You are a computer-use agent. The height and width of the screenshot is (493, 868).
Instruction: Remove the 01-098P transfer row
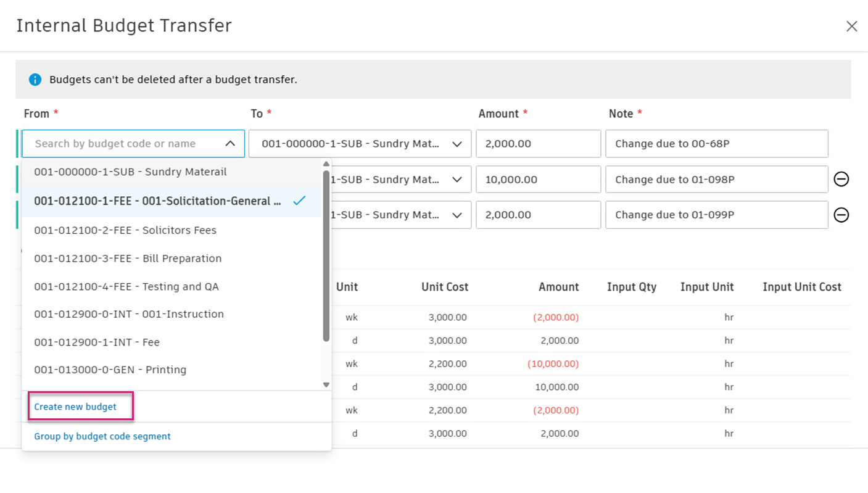pos(841,179)
